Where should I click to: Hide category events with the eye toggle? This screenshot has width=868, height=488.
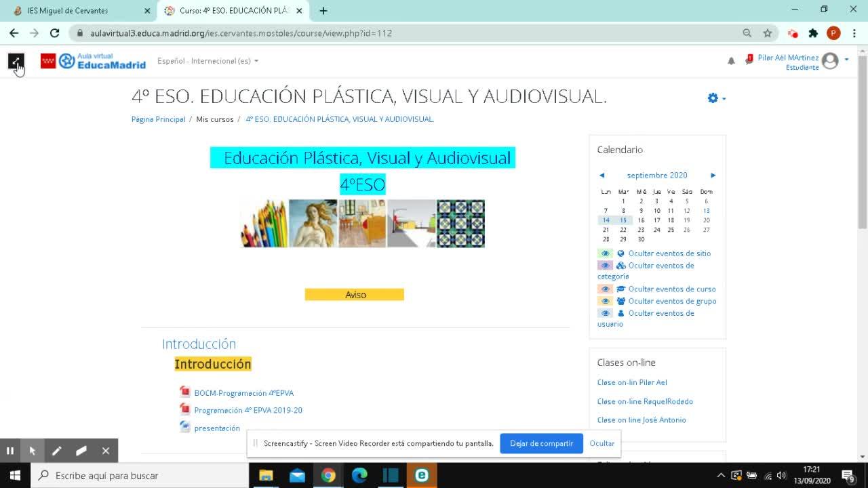[x=606, y=266]
